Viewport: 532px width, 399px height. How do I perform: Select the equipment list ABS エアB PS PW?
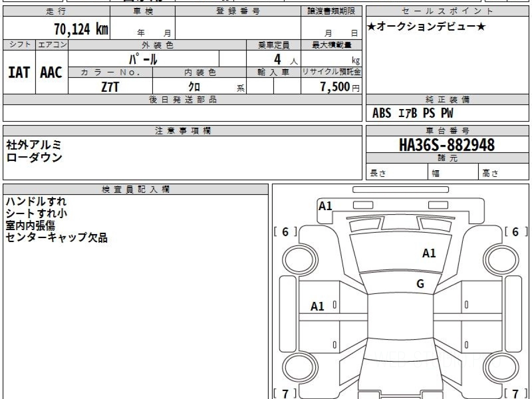point(413,113)
